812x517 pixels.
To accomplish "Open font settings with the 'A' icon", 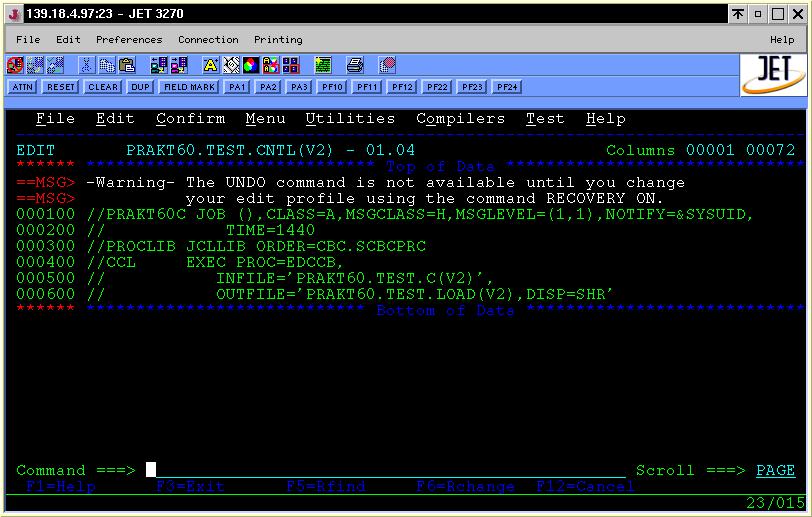I will (x=210, y=66).
